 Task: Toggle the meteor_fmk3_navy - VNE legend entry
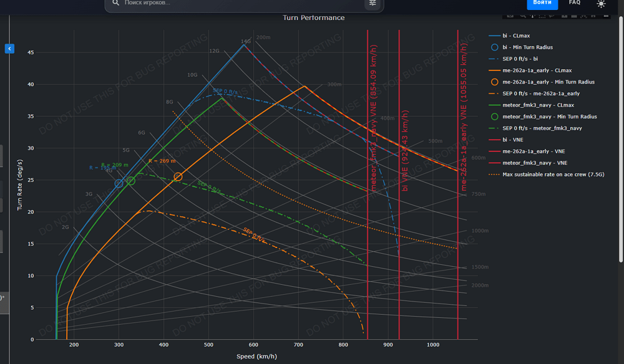tap(535, 163)
